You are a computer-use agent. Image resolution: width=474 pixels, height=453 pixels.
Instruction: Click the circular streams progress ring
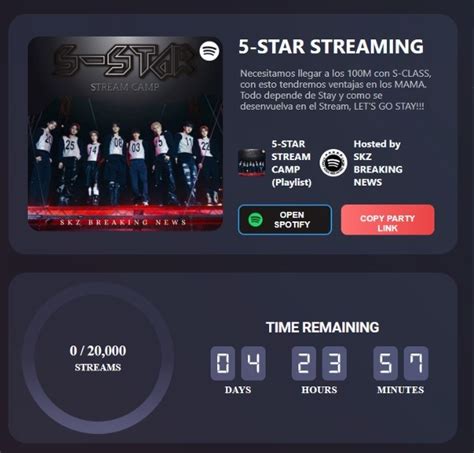[98, 358]
